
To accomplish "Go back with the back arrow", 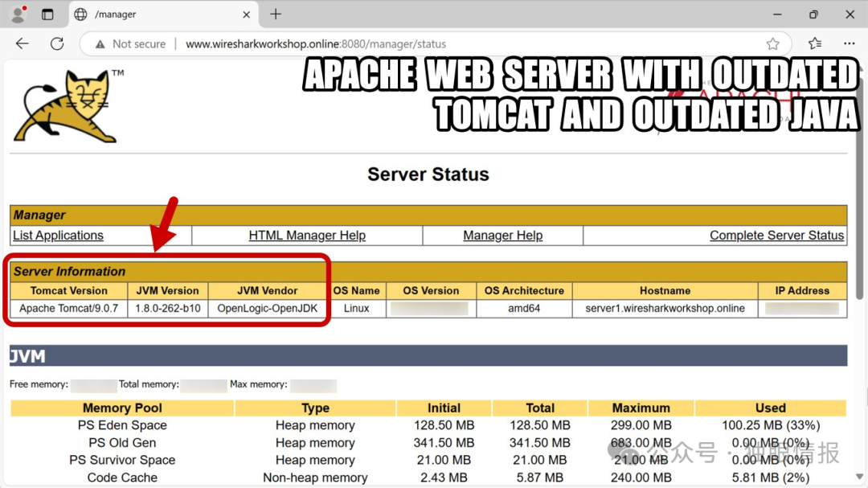I will click(x=23, y=43).
